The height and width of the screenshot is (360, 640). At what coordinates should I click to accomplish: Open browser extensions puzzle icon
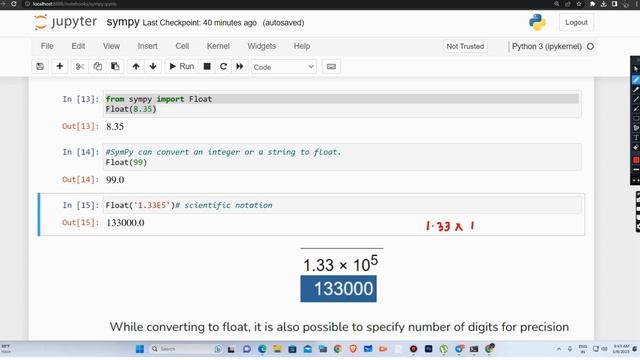tap(592, 4)
